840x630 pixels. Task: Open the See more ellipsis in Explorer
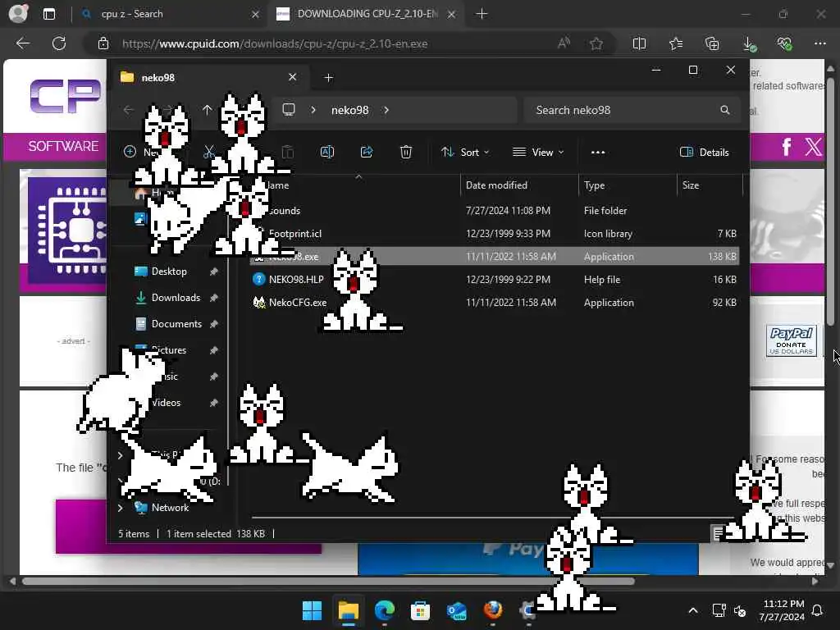(598, 152)
